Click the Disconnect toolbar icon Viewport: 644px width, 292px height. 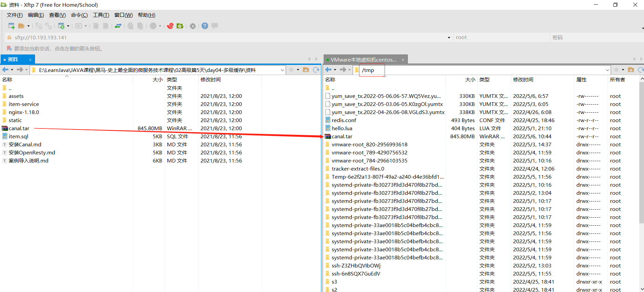[48, 26]
